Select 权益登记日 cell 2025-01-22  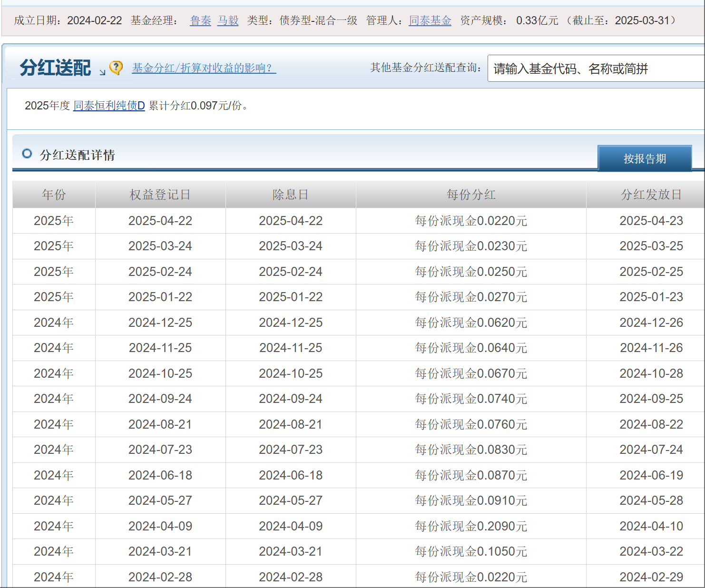coord(160,297)
